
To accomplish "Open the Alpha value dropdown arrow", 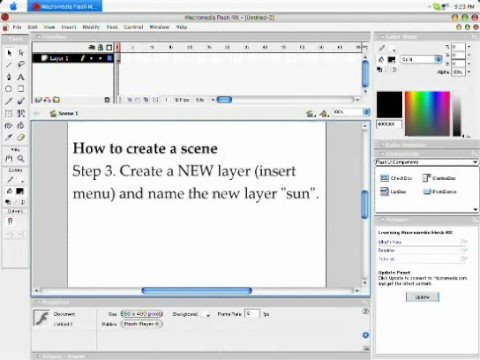I will [469, 72].
